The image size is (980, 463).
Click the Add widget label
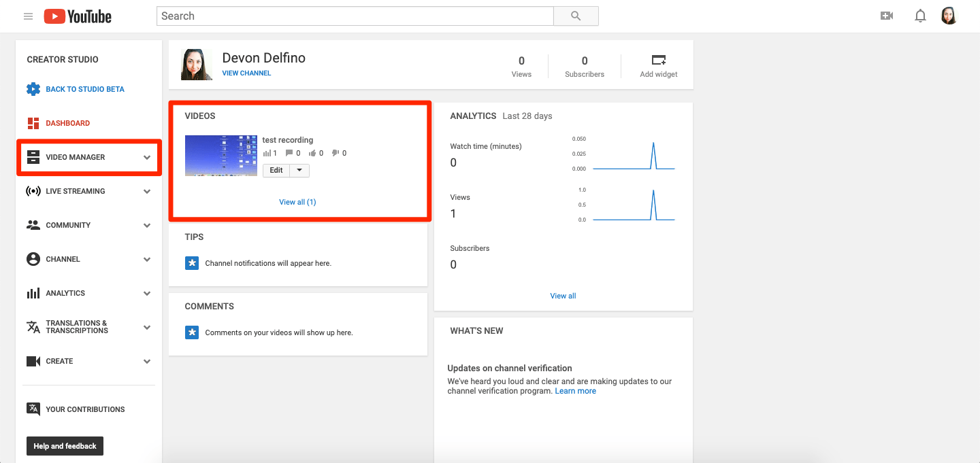click(659, 74)
